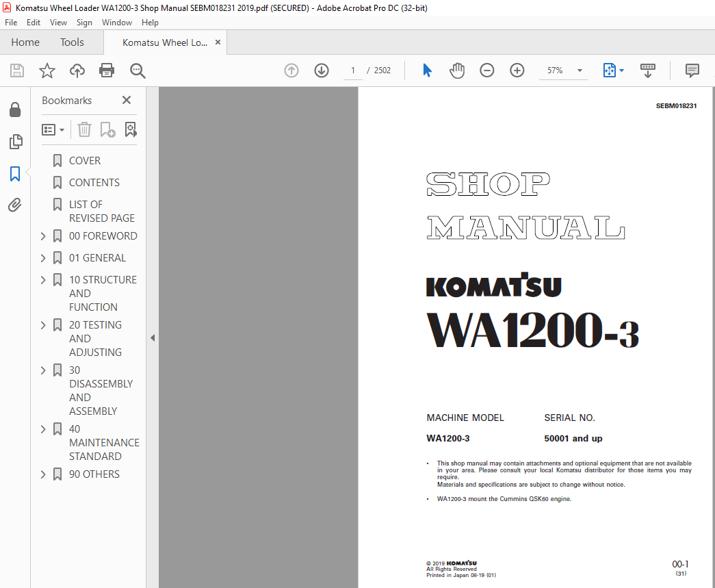Click the Save file icon
The image size is (715, 588).
17,71
